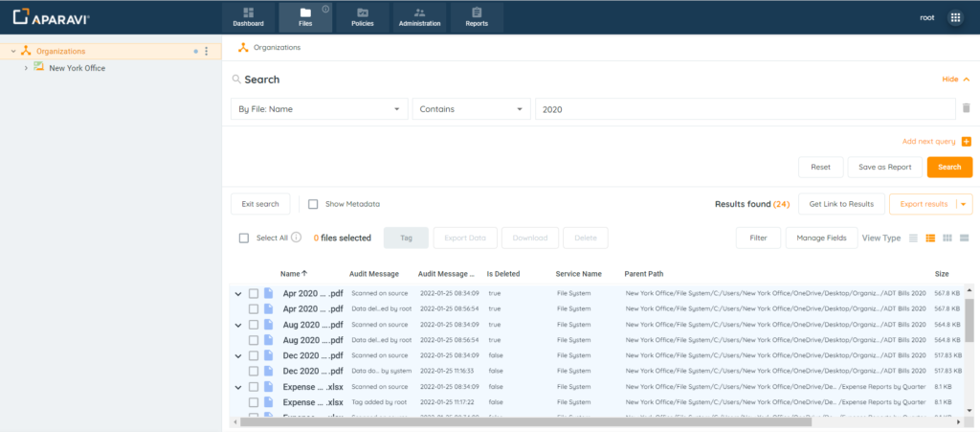Viewport: 980px width, 432px height.
Task: Check the Select All checkbox
Action: coord(244,238)
